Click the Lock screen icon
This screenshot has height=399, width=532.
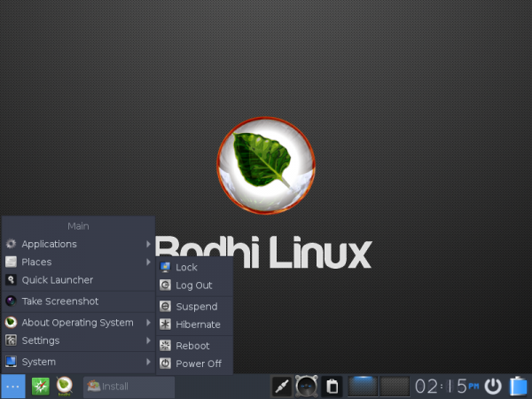coord(165,267)
